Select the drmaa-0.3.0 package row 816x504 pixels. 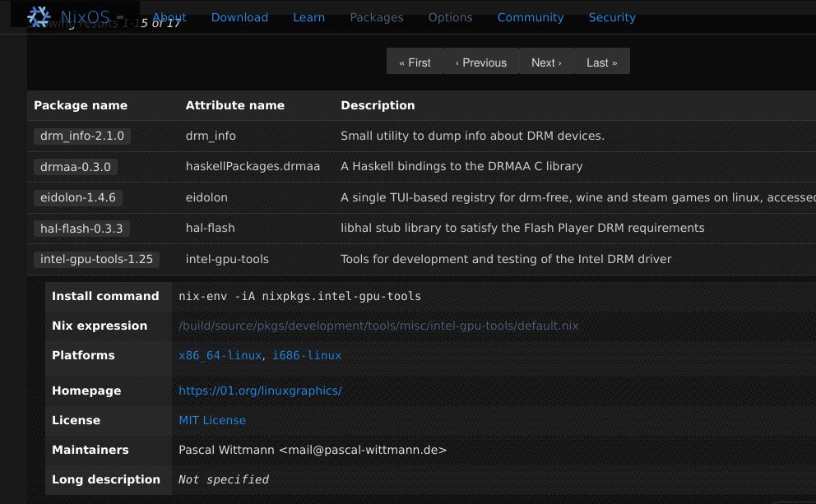click(76, 167)
